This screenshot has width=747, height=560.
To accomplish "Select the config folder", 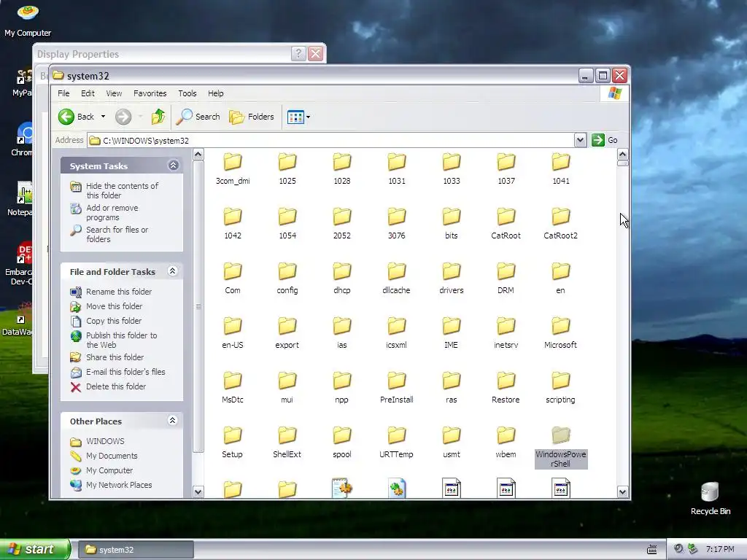I will pos(287,278).
